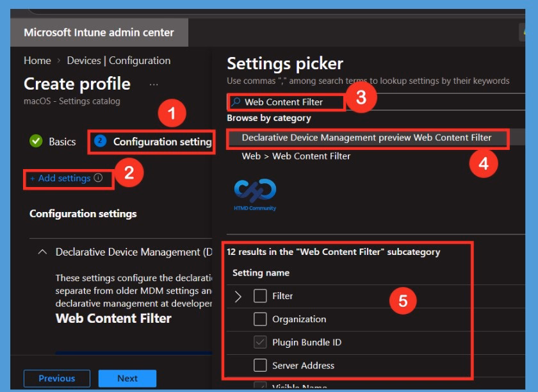Click the Server Address setting label
Viewport: 538px width, 392px height.
pyautogui.click(x=303, y=366)
